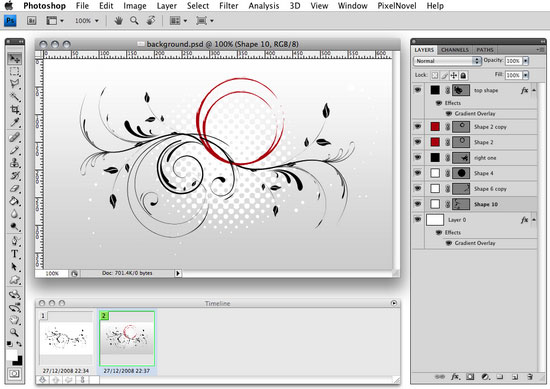Select the Paint Bucket tool
Screen dimensions: 550x389
[14, 201]
